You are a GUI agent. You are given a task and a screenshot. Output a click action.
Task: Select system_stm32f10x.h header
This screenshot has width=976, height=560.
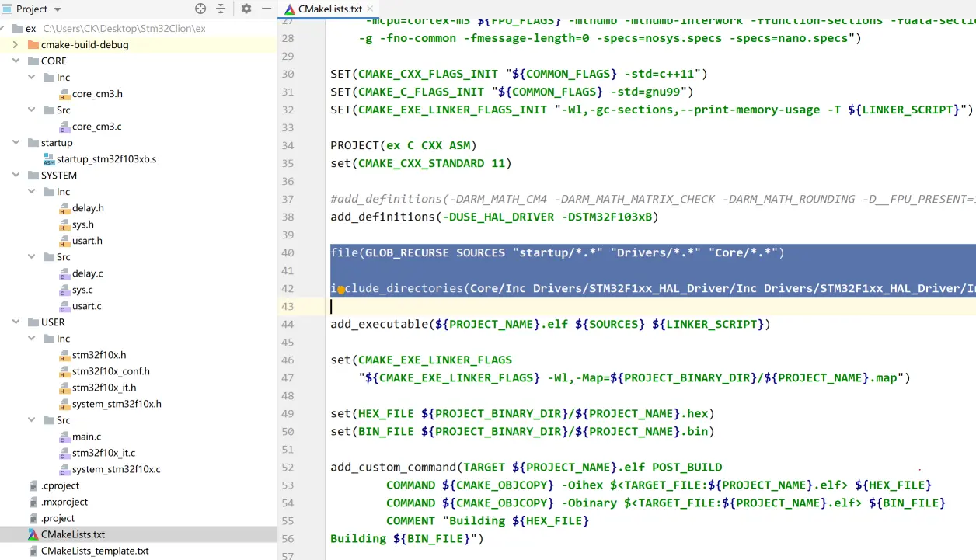click(117, 404)
